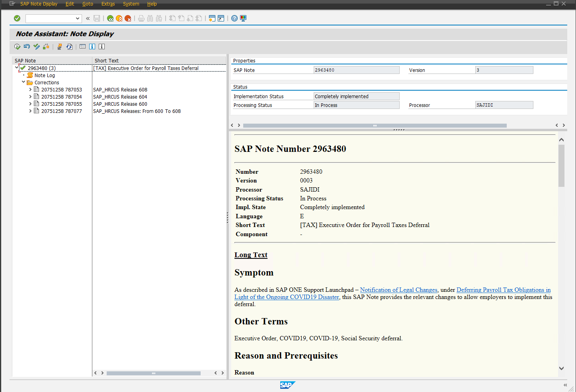576x392 pixels.
Task: Expand correction 20751258 787077
Action: pyautogui.click(x=30, y=111)
